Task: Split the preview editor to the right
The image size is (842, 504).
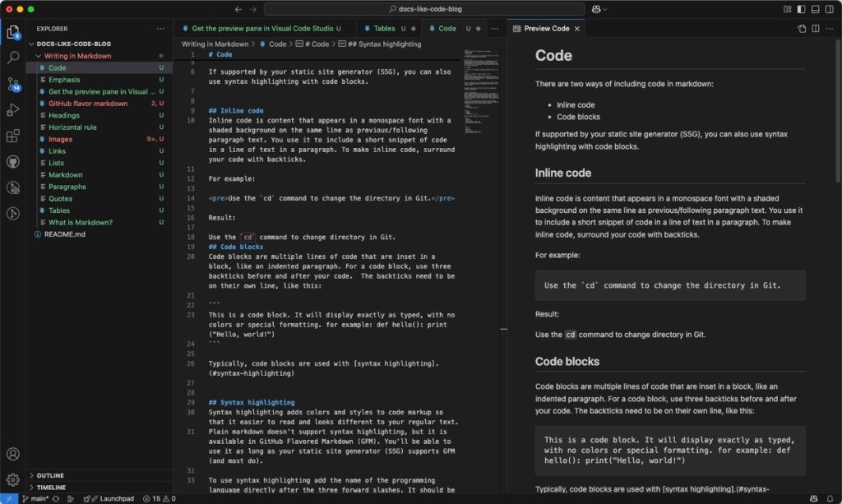Action: (816, 29)
